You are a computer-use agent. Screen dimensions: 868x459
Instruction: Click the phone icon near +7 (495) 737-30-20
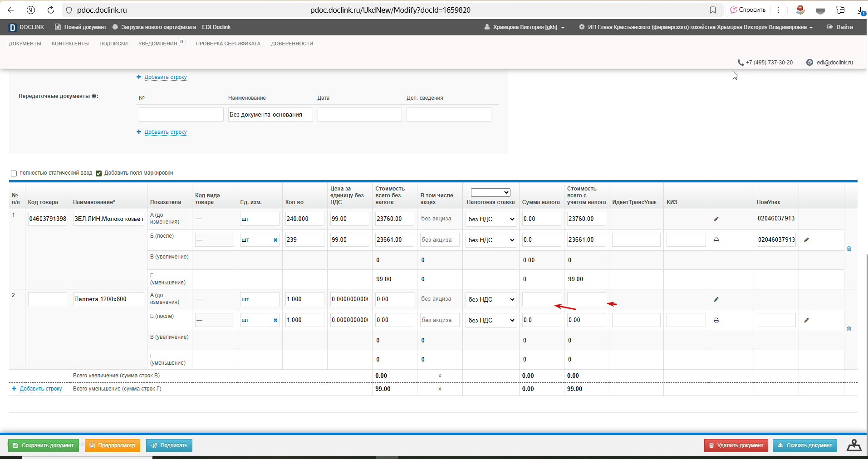coord(740,63)
